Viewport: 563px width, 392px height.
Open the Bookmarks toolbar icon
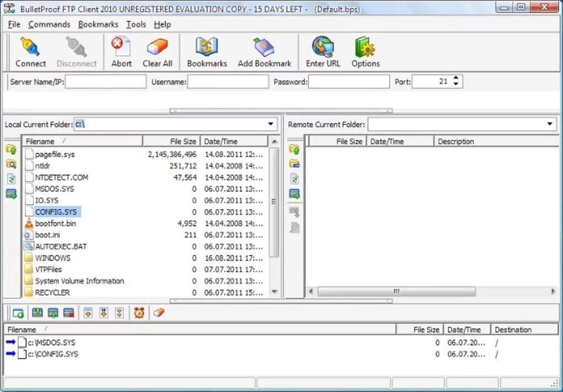(x=207, y=47)
